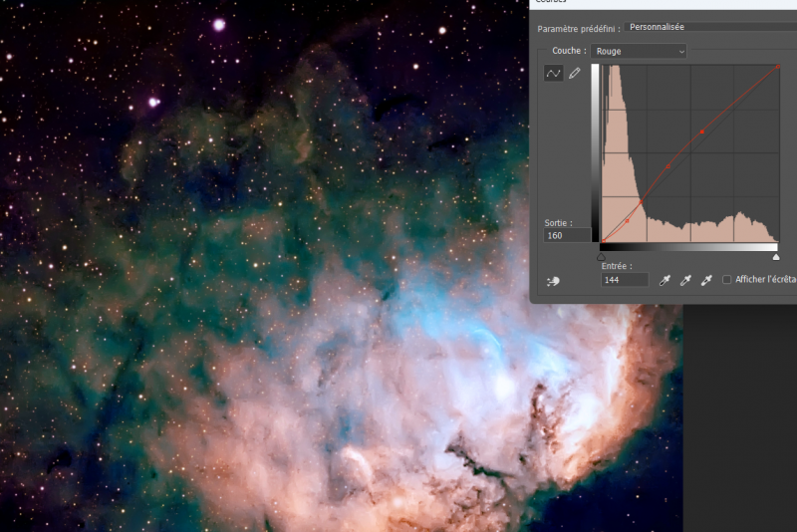The height and width of the screenshot is (532, 797).
Task: Pick the white point eyedropper
Action: coord(706,280)
